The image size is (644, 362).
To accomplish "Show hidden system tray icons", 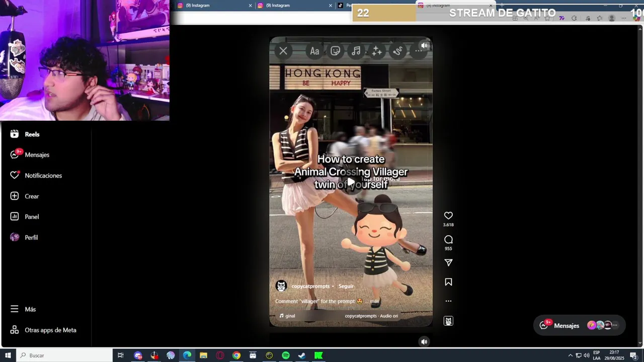I will point(570,355).
